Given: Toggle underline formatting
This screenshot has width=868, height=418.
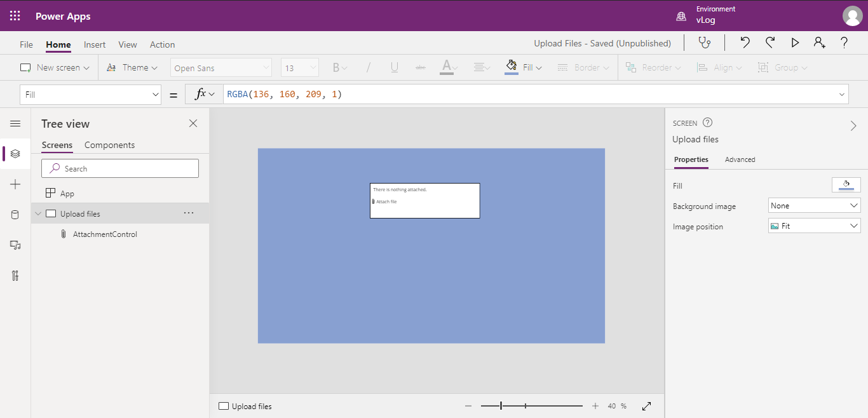Looking at the screenshot, I should click(394, 67).
